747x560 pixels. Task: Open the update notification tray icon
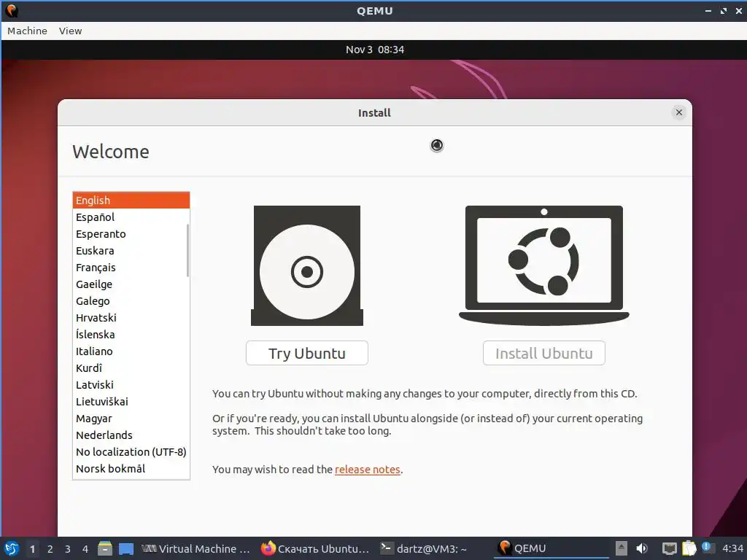(x=706, y=547)
